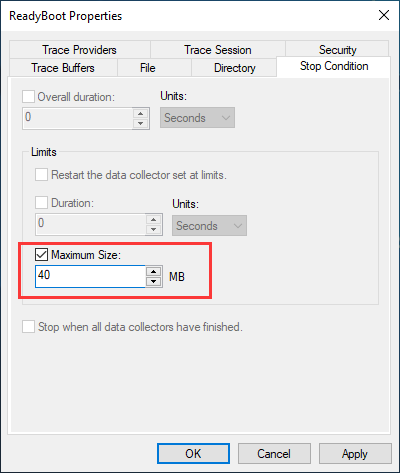Check Stop when all data collectors have finished

click(x=28, y=326)
